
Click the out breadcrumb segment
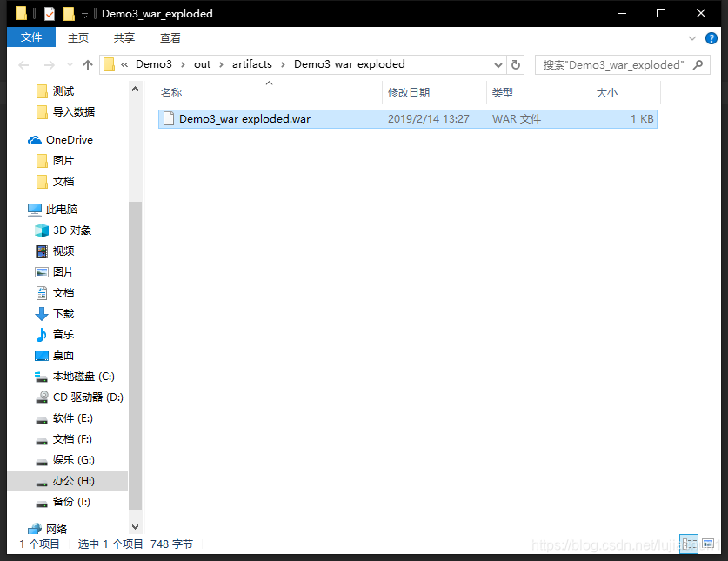tap(202, 64)
